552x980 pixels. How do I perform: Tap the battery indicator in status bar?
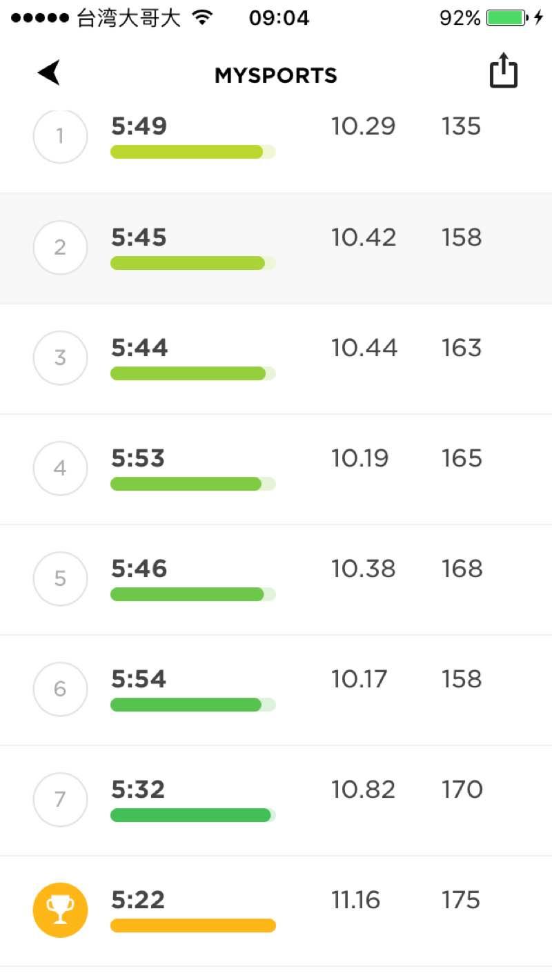507,18
